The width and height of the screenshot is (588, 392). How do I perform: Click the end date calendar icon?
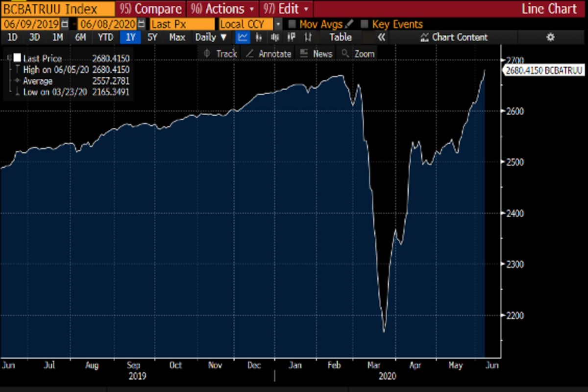click(141, 24)
